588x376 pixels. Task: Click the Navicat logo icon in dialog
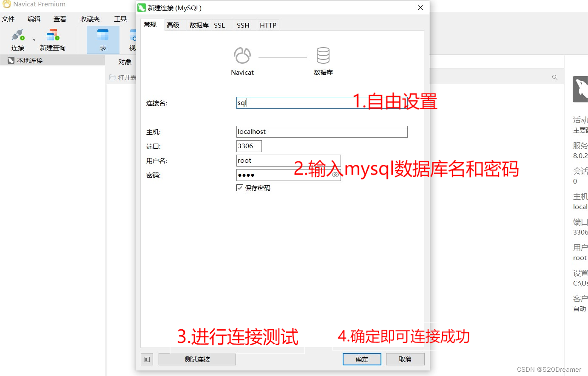tap(242, 55)
